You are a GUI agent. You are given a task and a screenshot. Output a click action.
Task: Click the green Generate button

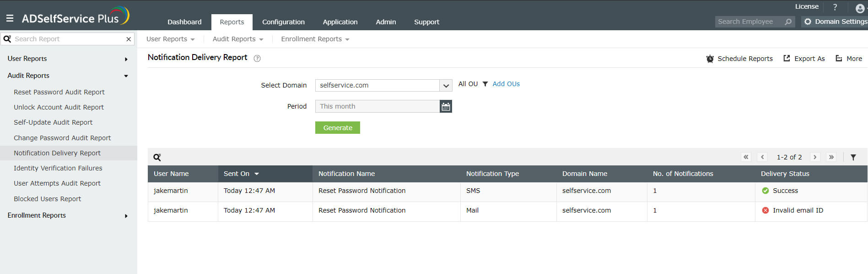click(x=338, y=128)
